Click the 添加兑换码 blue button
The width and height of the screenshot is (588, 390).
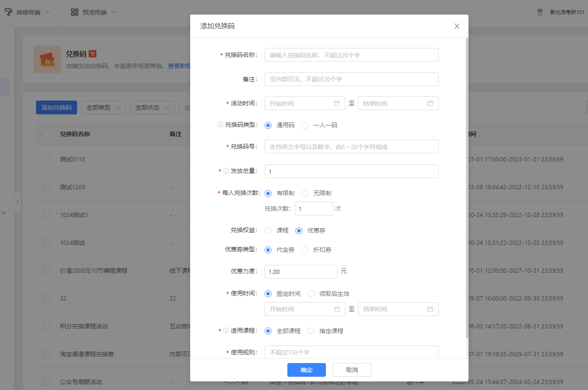point(57,107)
